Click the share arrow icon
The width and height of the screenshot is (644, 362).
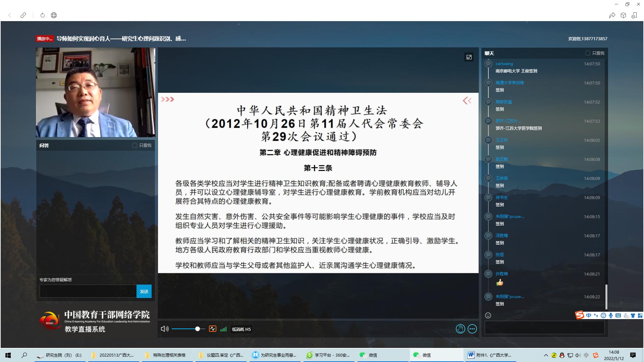pyautogui.click(x=612, y=15)
